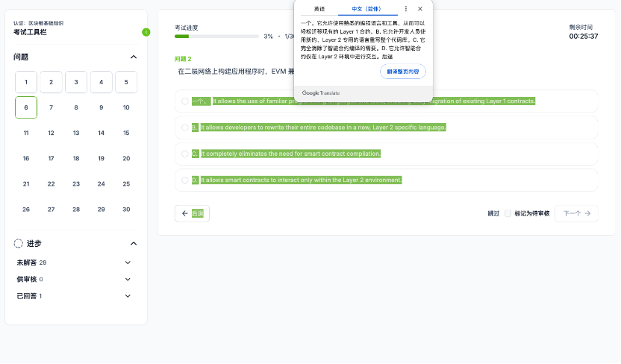Jump to question 17
The image size is (621, 364).
pyautogui.click(x=51, y=159)
